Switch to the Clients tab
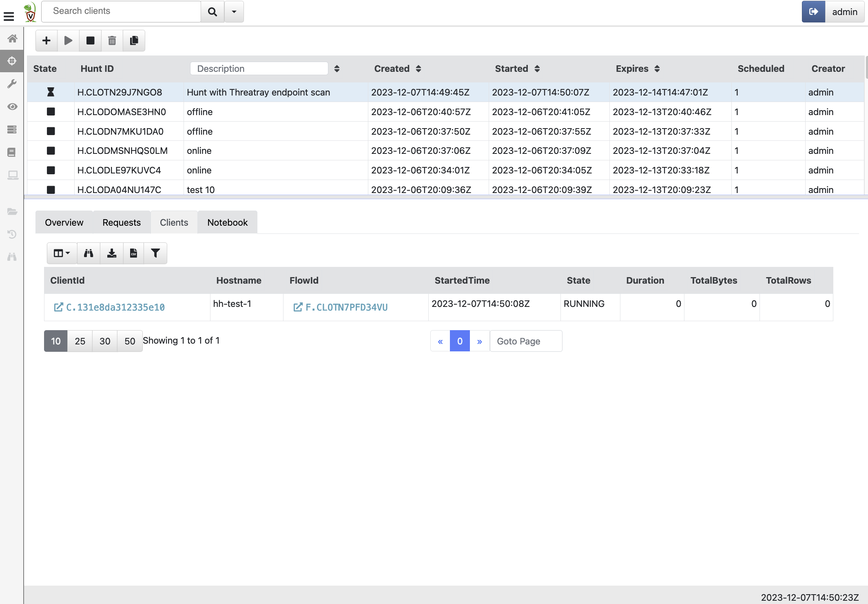Screen dimensions: 868x604 tap(174, 222)
